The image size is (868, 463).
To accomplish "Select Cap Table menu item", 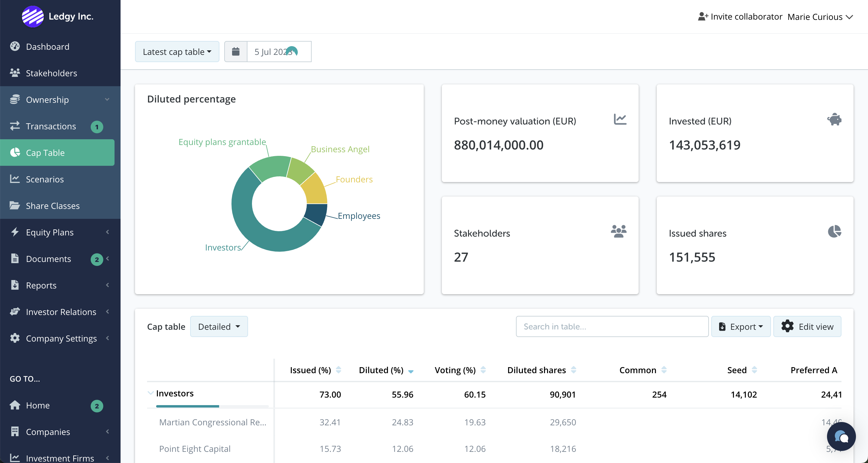I will click(57, 153).
